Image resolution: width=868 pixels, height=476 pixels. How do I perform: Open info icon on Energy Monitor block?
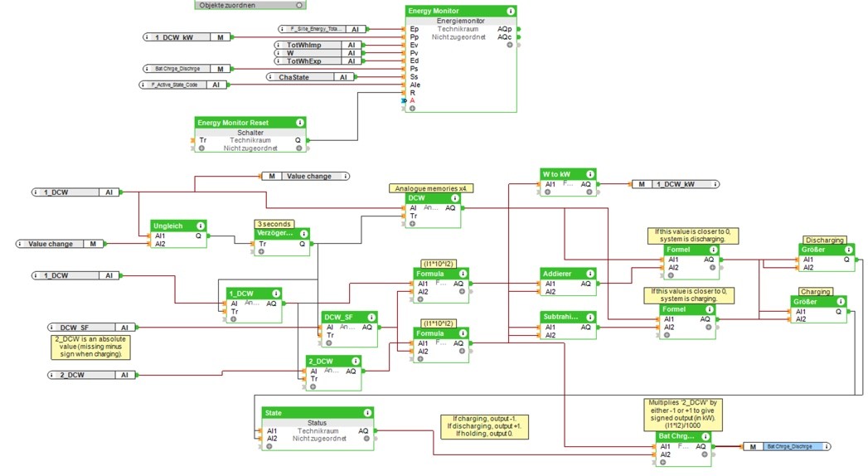pyautogui.click(x=511, y=11)
